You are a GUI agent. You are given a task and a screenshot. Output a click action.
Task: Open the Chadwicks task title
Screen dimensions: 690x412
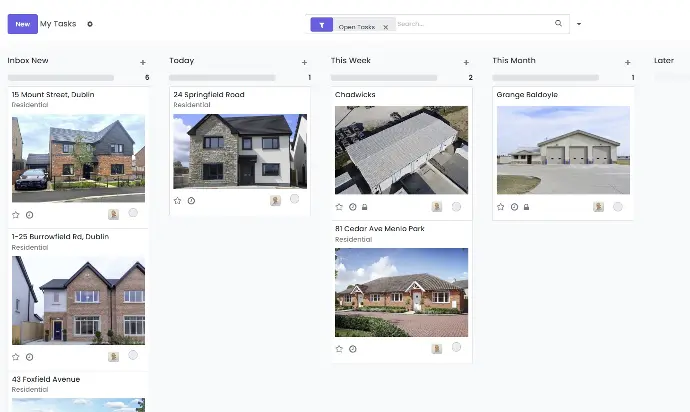(355, 94)
